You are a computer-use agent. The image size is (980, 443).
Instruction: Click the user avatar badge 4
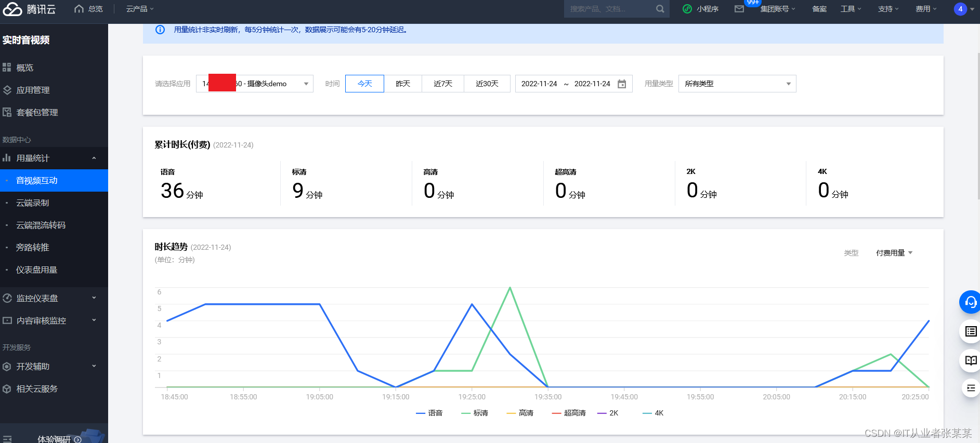pos(960,9)
